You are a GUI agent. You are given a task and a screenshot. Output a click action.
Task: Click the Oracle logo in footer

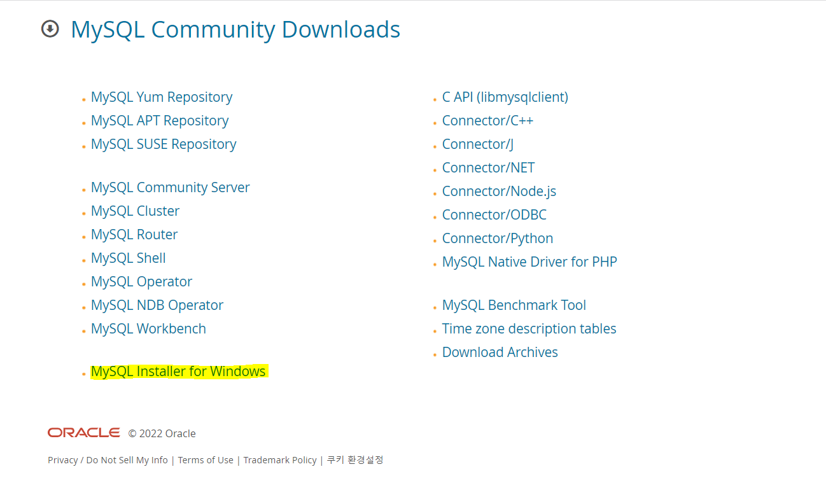tap(84, 433)
